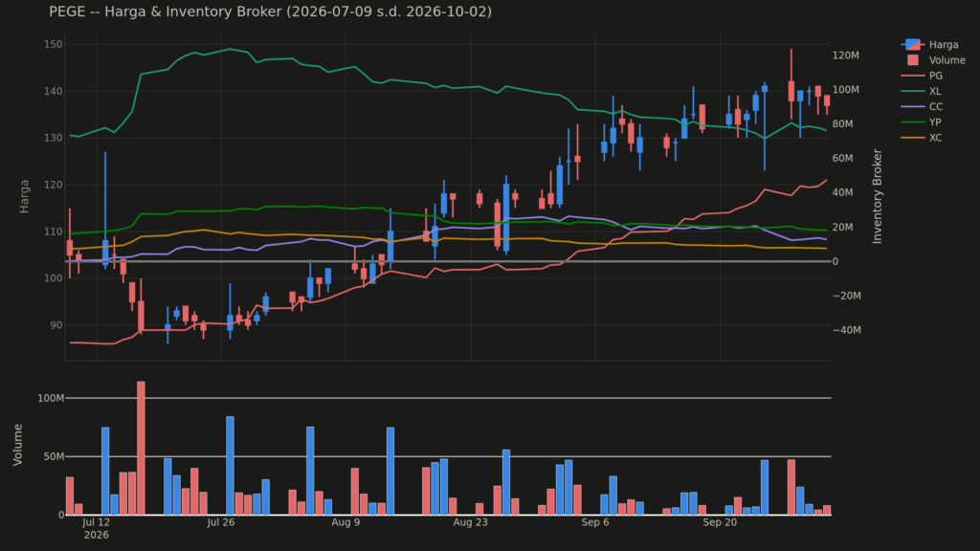This screenshot has width=980, height=551.
Task: Click the 110 price axis label
Action: 54,231
